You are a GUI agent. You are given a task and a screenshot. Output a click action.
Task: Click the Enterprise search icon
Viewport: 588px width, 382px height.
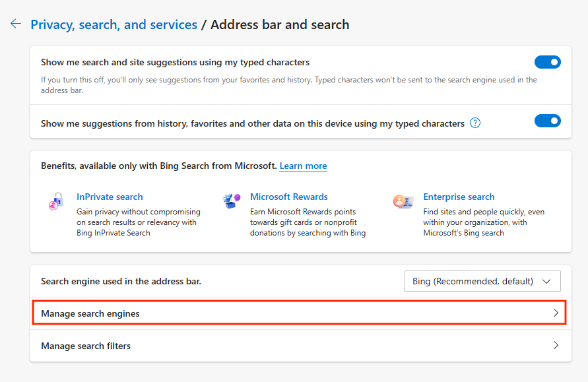point(403,201)
